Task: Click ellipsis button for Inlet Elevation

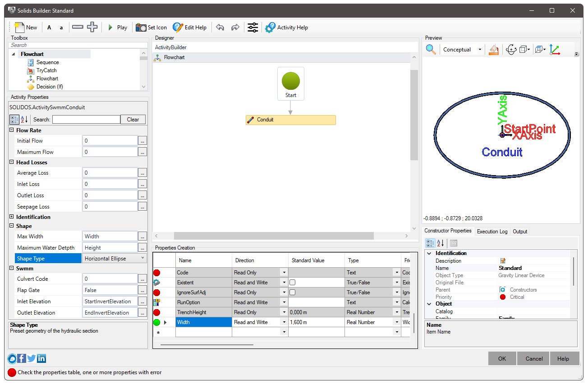Action: tap(142, 301)
